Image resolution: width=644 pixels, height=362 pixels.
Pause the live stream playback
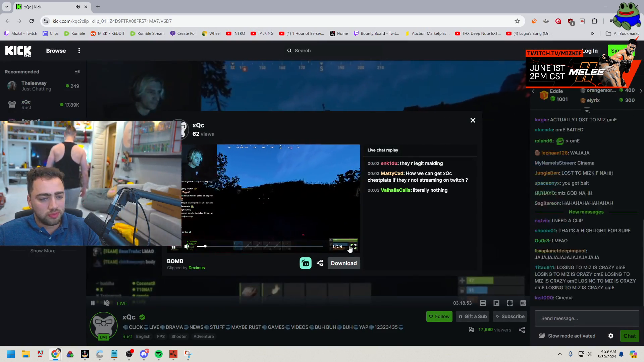[x=93, y=303]
